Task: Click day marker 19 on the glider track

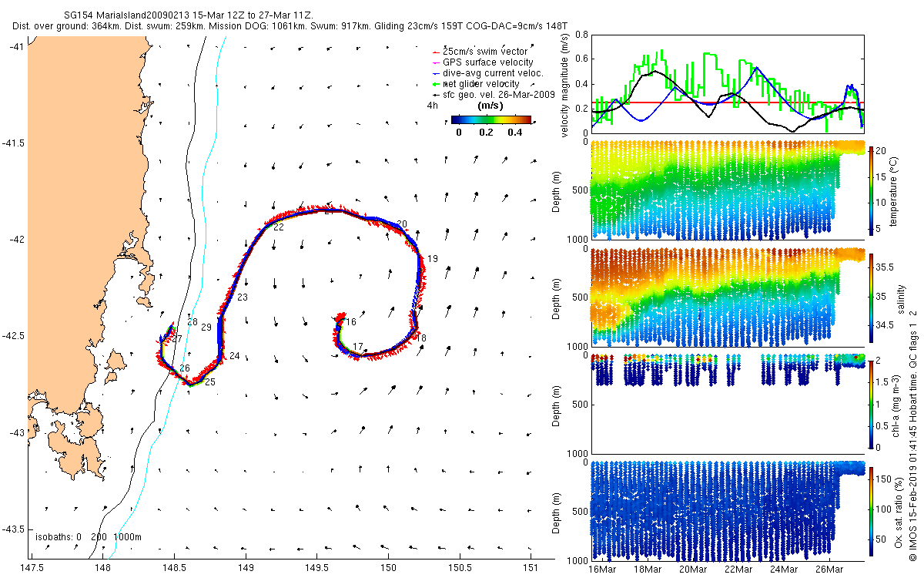Action: tap(433, 259)
